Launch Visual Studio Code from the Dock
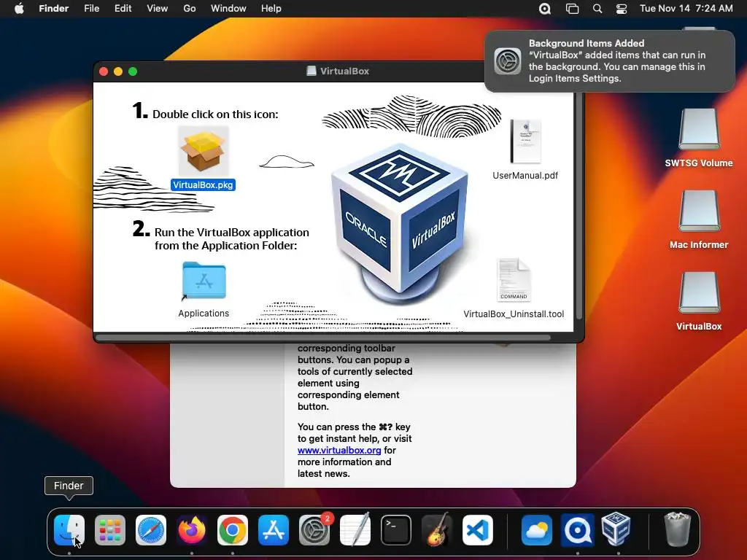 click(477, 530)
